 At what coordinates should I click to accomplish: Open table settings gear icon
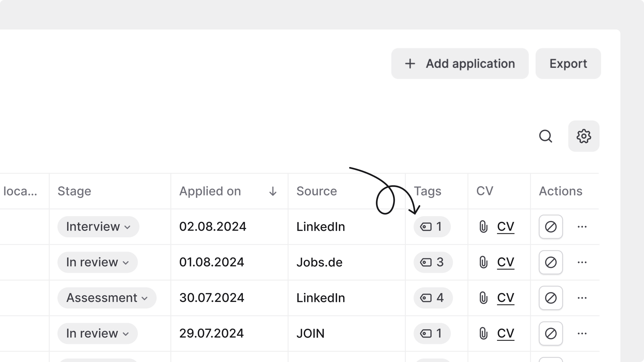pyautogui.click(x=584, y=136)
